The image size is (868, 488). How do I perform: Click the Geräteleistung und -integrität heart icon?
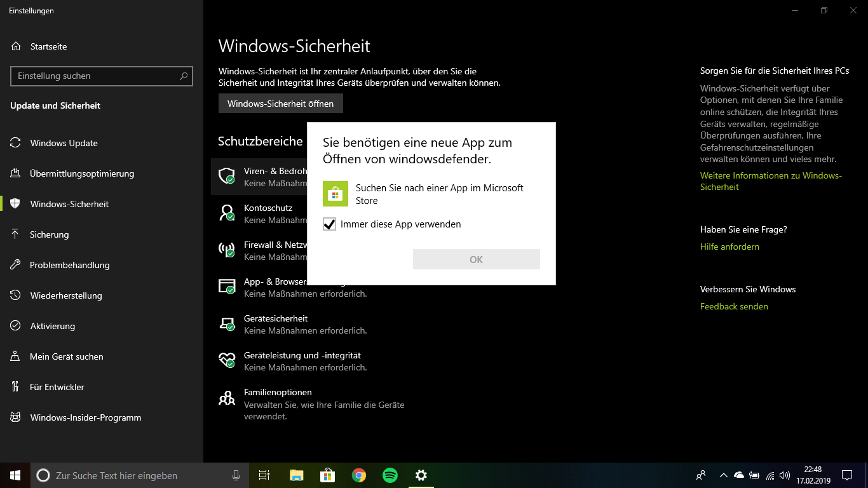click(227, 360)
